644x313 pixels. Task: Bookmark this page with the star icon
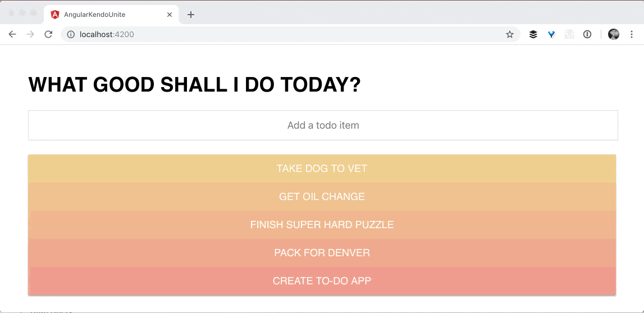pos(510,34)
